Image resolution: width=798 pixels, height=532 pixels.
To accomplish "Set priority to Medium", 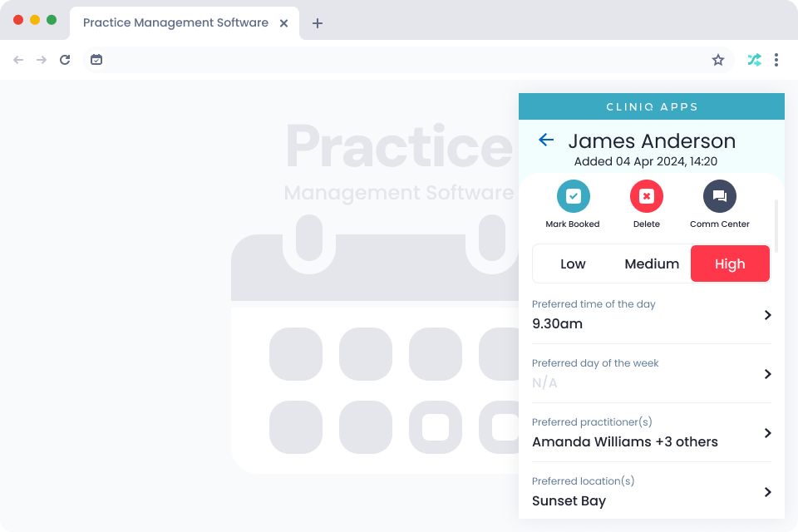I will [x=652, y=264].
